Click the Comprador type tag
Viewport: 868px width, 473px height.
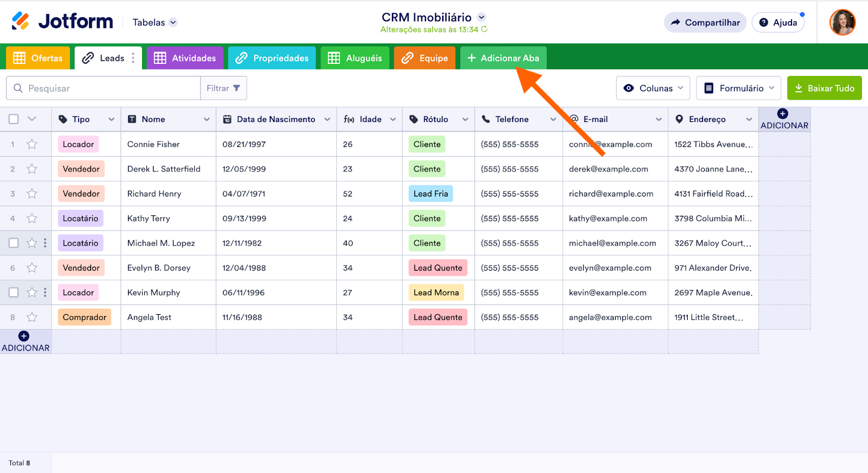click(85, 317)
